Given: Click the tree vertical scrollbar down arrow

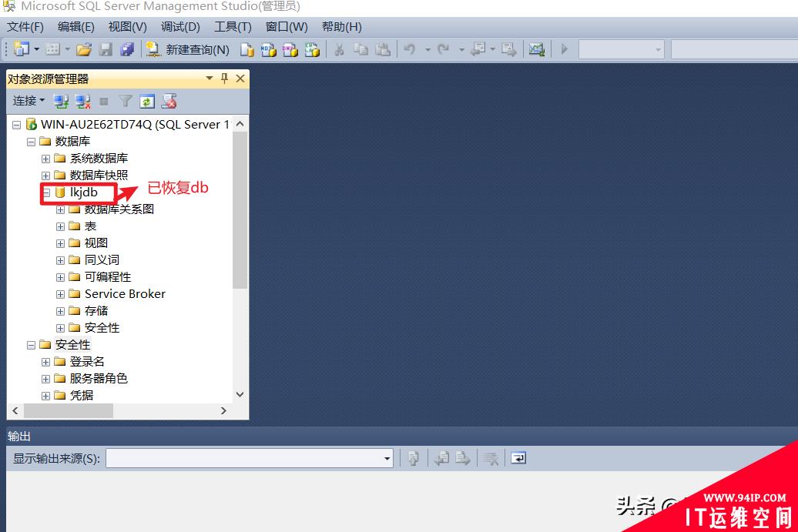Looking at the screenshot, I should coord(240,394).
